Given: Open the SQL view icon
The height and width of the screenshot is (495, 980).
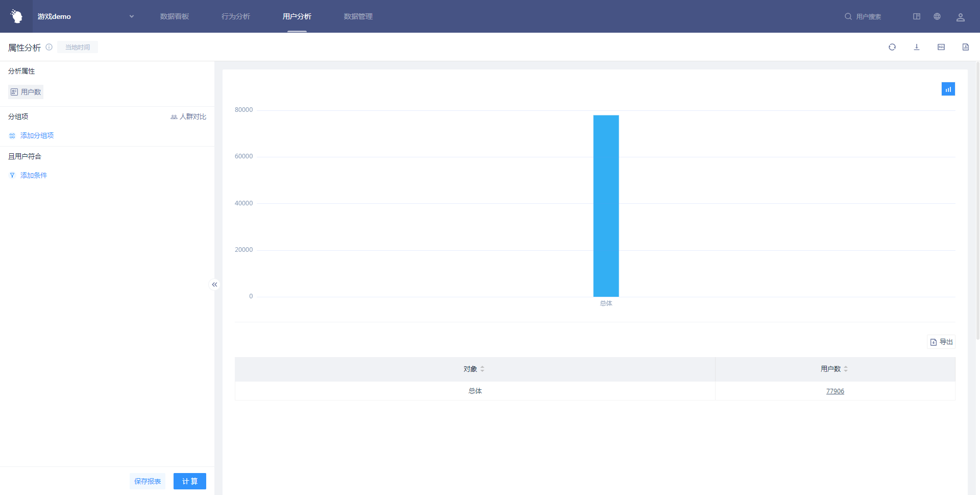Looking at the screenshot, I should click(x=941, y=47).
